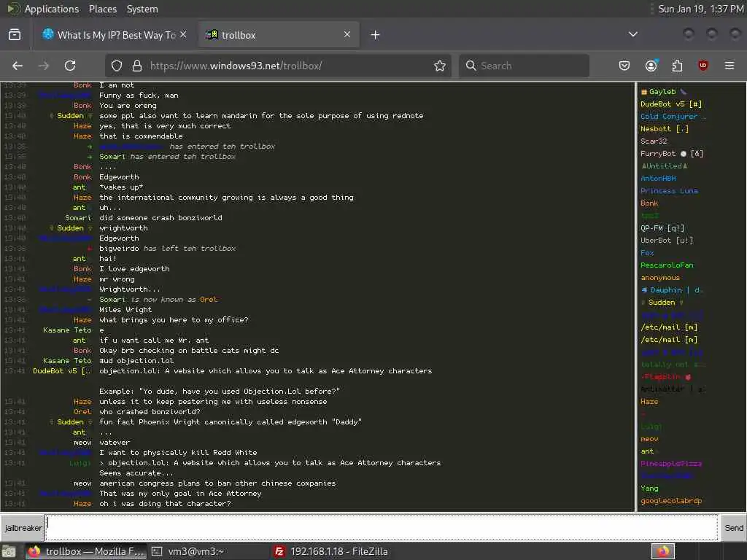Open the extensions puzzle piece icon
Image resolution: width=747 pixels, height=560 pixels.
[x=677, y=66]
